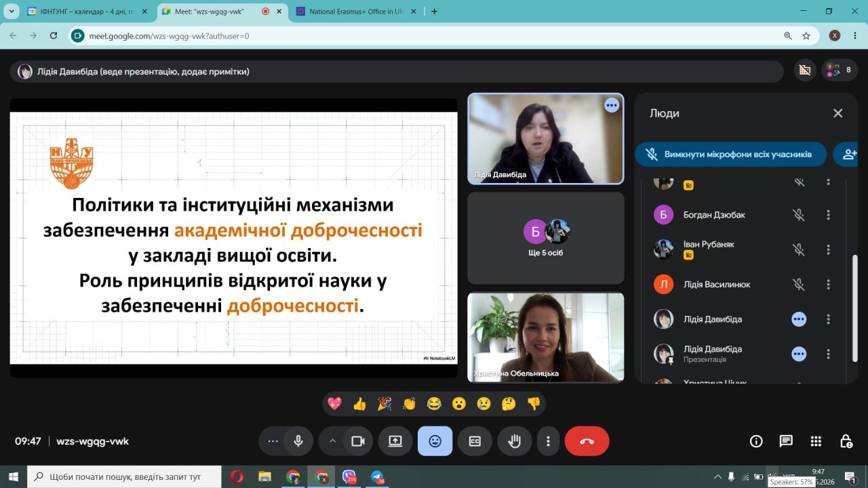Send the party popper reaction
Image resolution: width=868 pixels, height=488 pixels.
(x=384, y=404)
